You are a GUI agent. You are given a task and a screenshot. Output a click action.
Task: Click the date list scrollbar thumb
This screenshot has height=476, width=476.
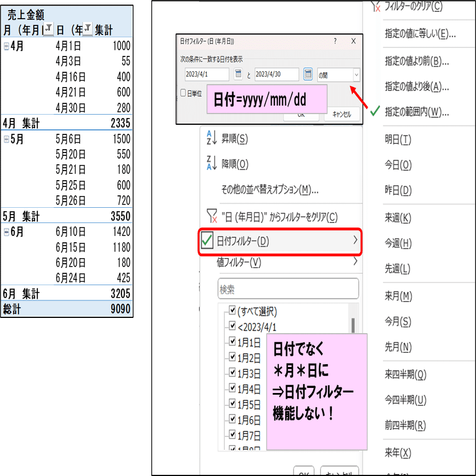[353, 325]
